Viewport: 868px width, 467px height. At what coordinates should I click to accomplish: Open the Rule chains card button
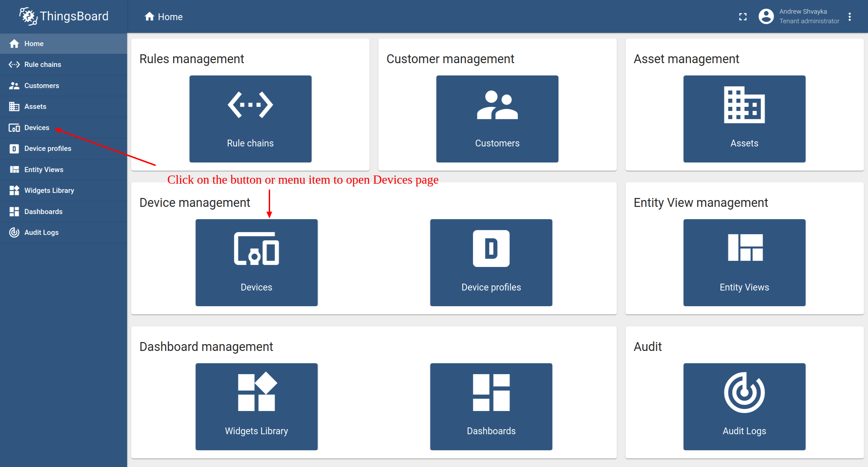(x=250, y=119)
